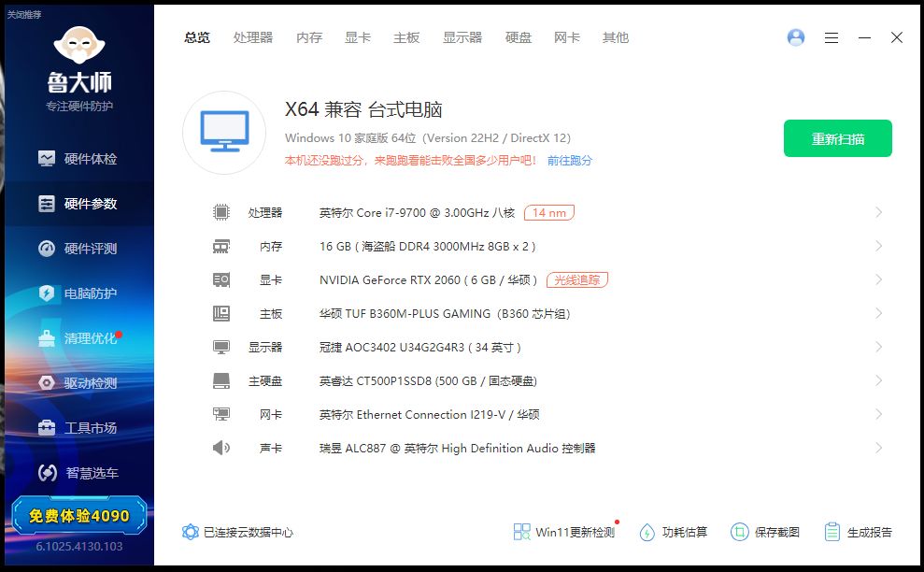This screenshot has width=924, height=572.
Task: Click Windows 10 家庭版 64位 text
Action: [x=350, y=138]
